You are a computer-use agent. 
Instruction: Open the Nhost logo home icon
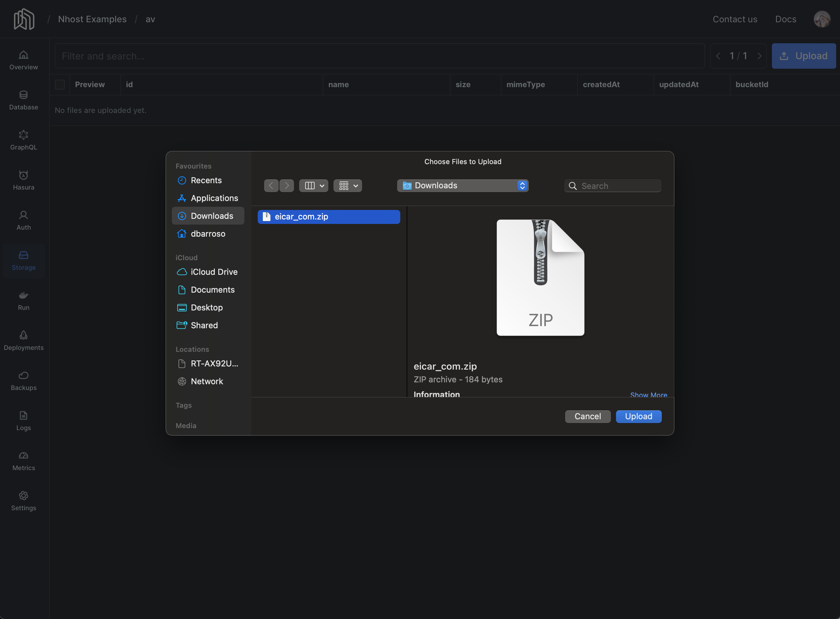pos(24,19)
